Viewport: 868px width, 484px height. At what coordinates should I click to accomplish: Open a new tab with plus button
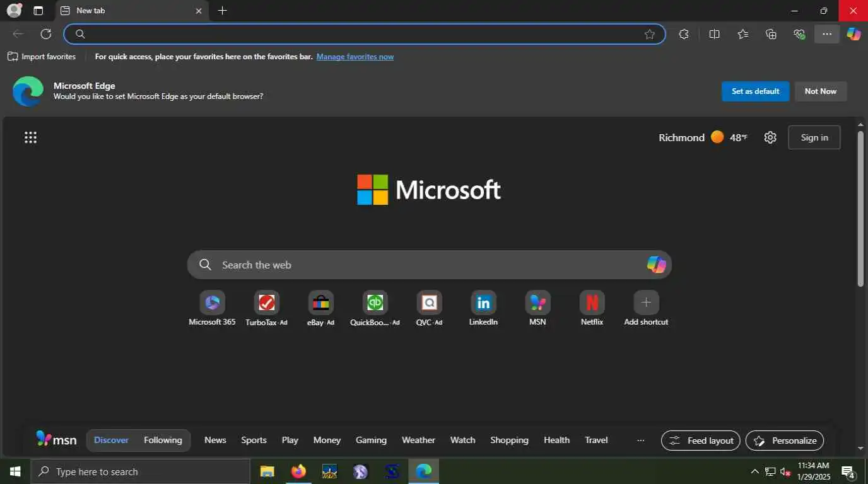coord(222,10)
